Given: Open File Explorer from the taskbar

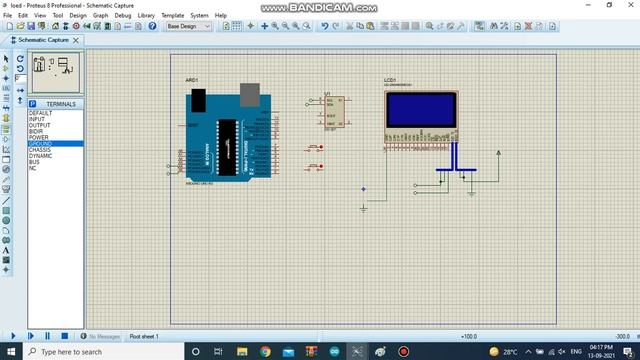Looking at the screenshot, I should coord(242,351).
